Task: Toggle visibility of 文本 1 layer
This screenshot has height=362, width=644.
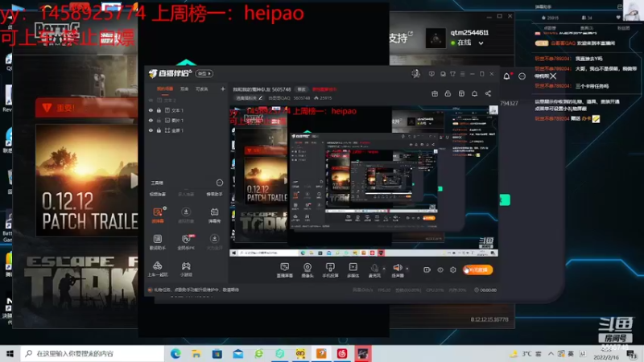Action: (x=151, y=110)
